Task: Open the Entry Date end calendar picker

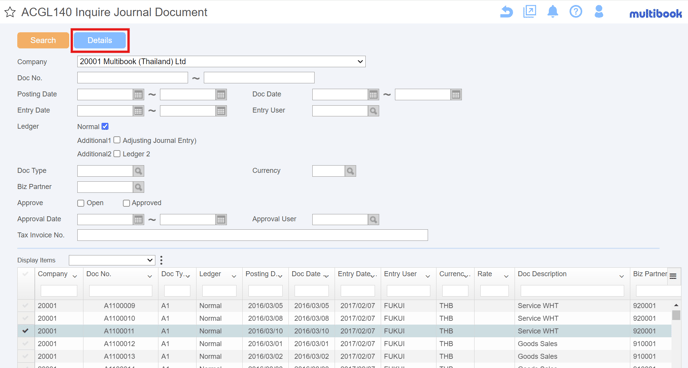Action: pos(221,111)
